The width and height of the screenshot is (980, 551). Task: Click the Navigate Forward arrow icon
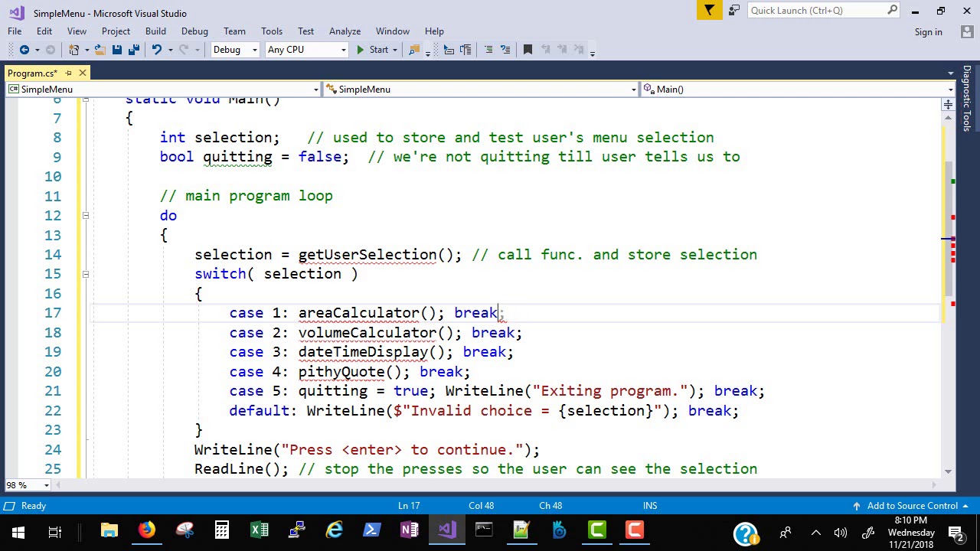[x=51, y=50]
